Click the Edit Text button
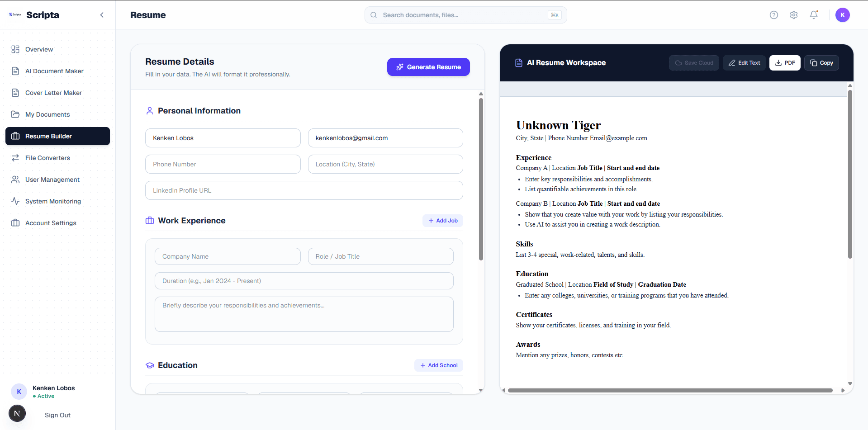Screen dimensions: 868x430 tap(744, 63)
